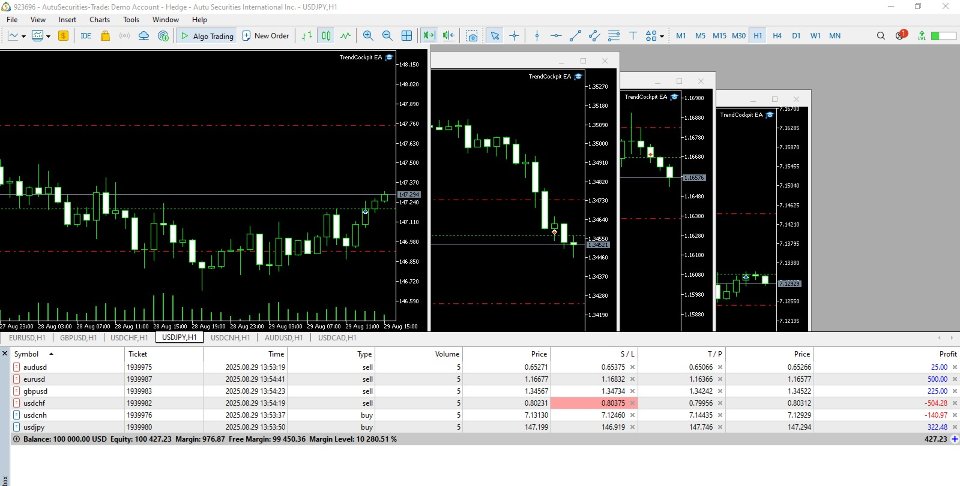Click the blue plus icon beside total profit
Image resolution: width=960 pixels, height=486 pixels.
click(x=954, y=439)
